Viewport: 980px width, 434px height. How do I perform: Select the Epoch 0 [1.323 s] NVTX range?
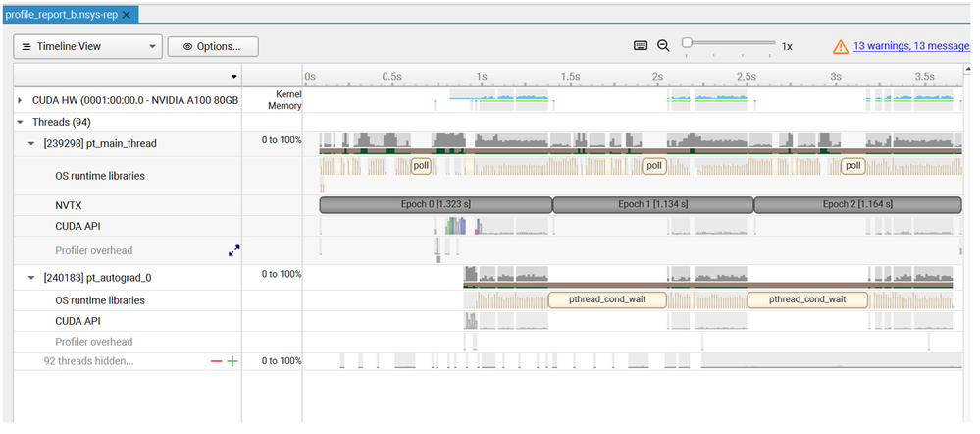(437, 204)
